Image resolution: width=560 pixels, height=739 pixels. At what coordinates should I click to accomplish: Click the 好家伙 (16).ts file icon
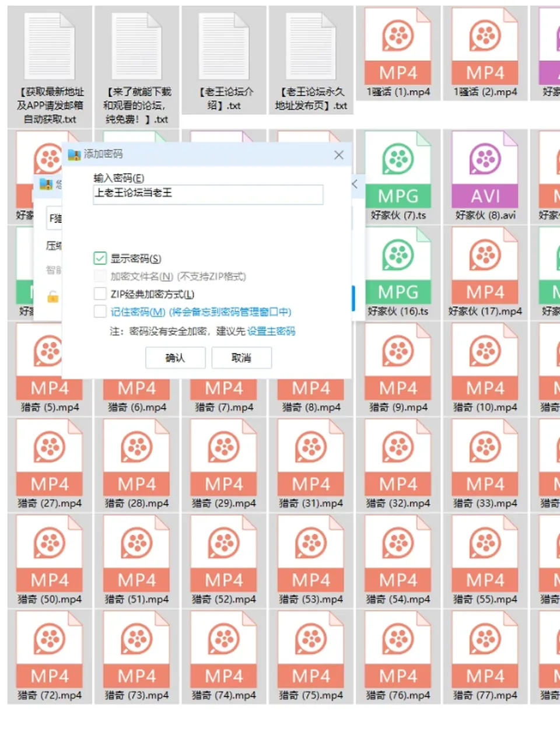point(398,266)
